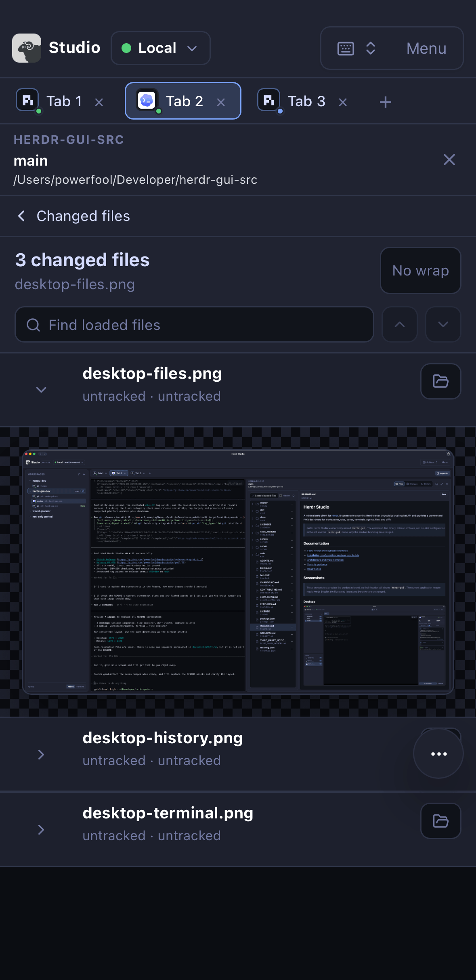
Task: Add a new tab with plus icon
Action: [x=386, y=102]
